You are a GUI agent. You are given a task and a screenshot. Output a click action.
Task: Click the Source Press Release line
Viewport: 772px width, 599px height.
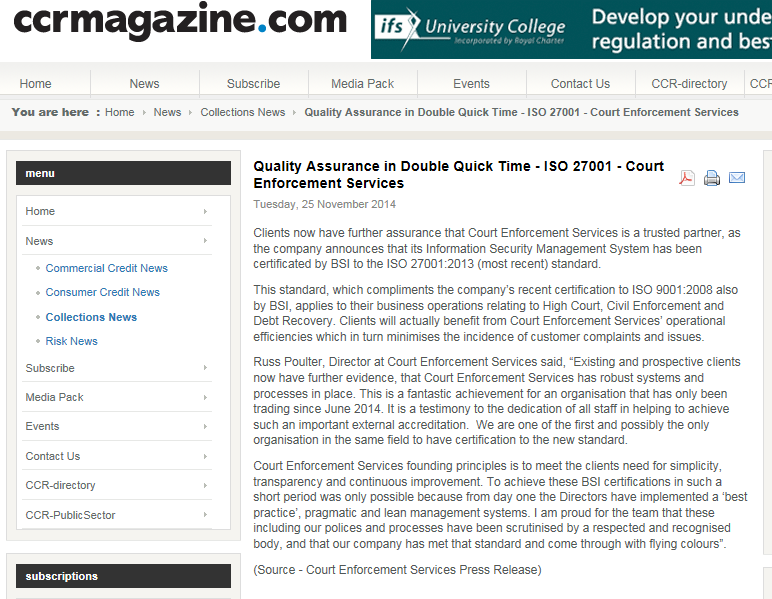pos(397,569)
